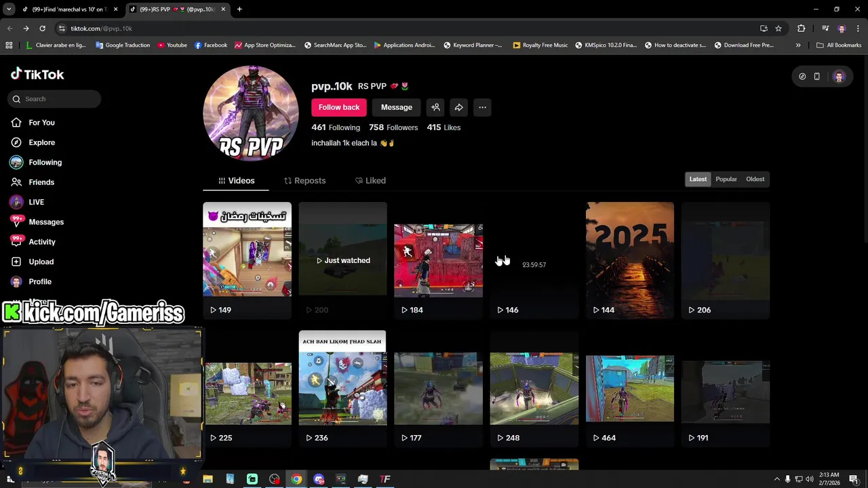
Task: Switch to the Reposts tab
Action: (x=304, y=181)
